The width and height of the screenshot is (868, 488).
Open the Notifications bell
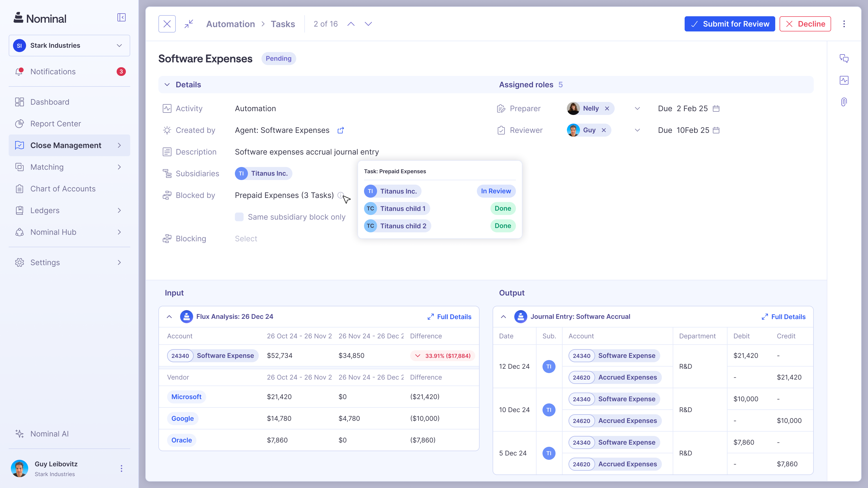53,71
